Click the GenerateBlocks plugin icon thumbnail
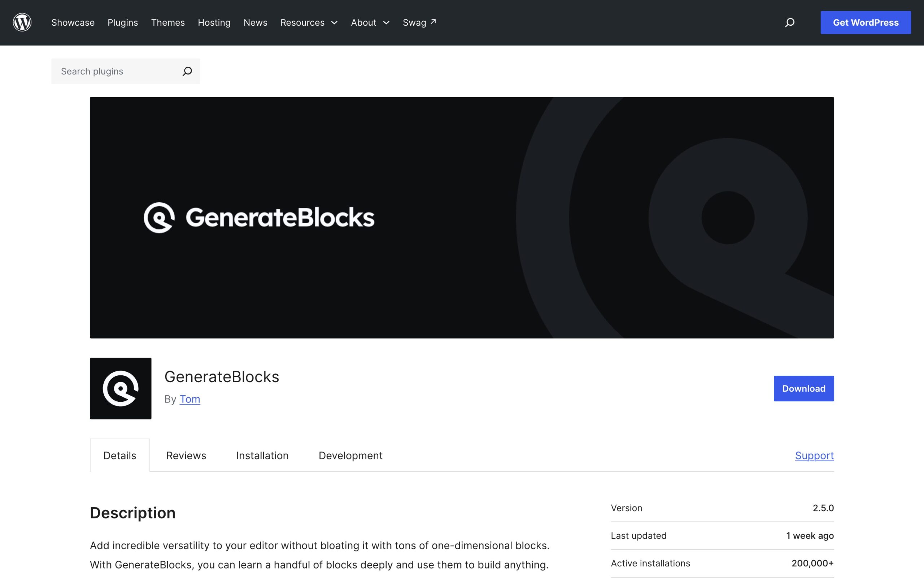The image size is (924, 578). tap(121, 388)
